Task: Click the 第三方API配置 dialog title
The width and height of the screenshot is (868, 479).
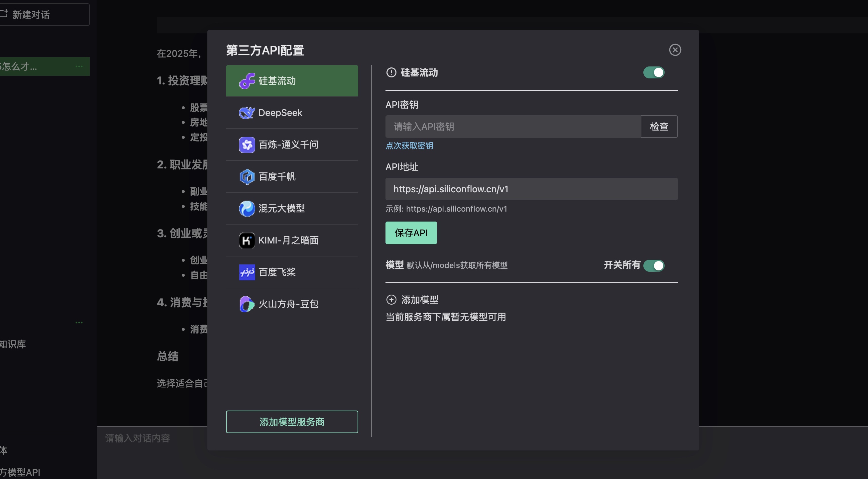Action: pyautogui.click(x=265, y=50)
